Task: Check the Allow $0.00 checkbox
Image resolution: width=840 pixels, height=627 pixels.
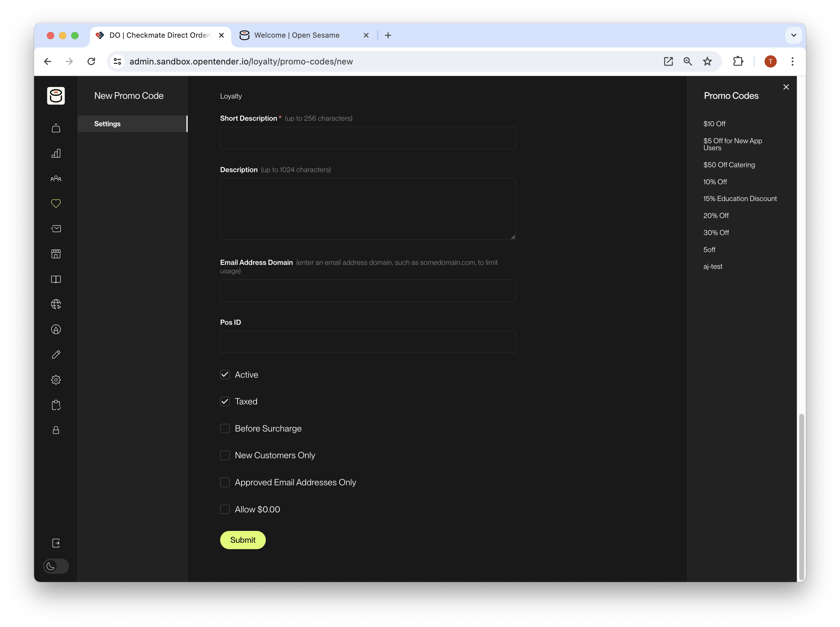Action: point(225,509)
